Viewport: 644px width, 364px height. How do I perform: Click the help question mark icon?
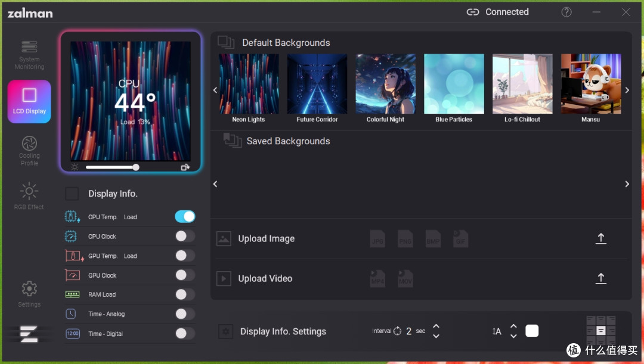click(x=566, y=13)
